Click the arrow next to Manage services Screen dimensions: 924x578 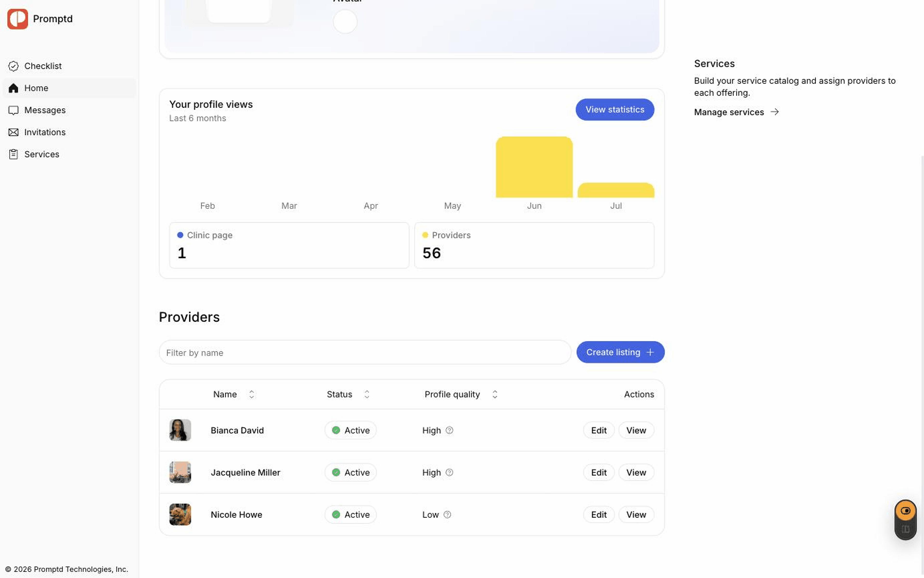774,112
